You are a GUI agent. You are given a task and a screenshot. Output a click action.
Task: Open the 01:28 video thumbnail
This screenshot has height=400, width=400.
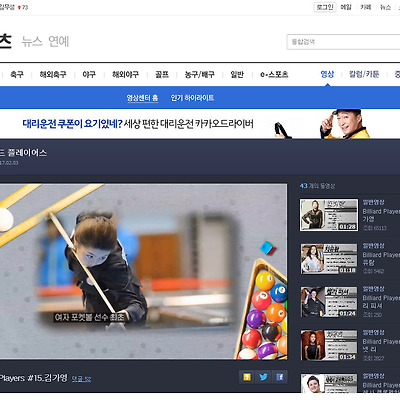329,215
